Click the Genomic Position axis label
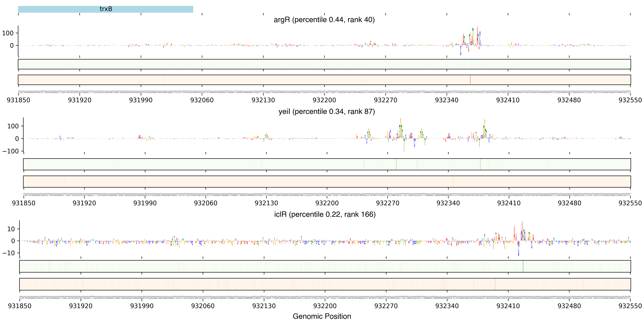 tap(322, 316)
